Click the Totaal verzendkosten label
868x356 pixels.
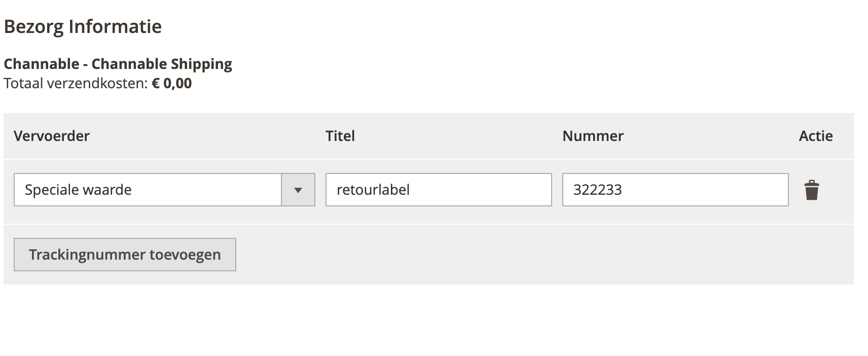tap(76, 83)
